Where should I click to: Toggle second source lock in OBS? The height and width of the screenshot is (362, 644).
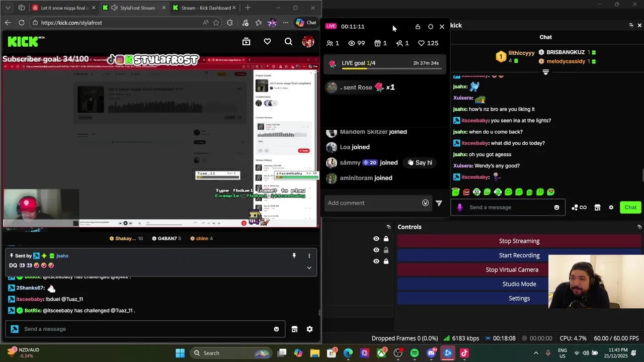[x=386, y=250]
